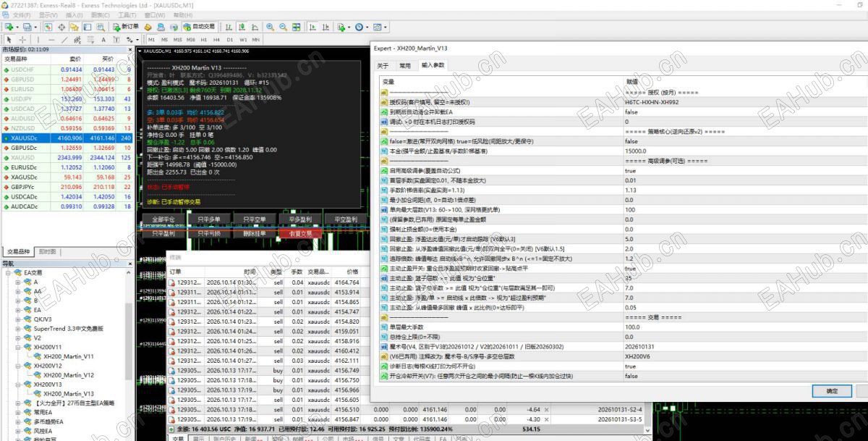Switch Market Watch to the 即时图 tab

coord(47,251)
